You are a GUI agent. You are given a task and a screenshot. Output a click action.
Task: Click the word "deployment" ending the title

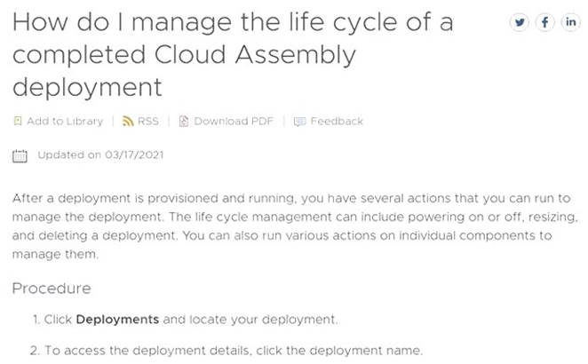pos(87,87)
